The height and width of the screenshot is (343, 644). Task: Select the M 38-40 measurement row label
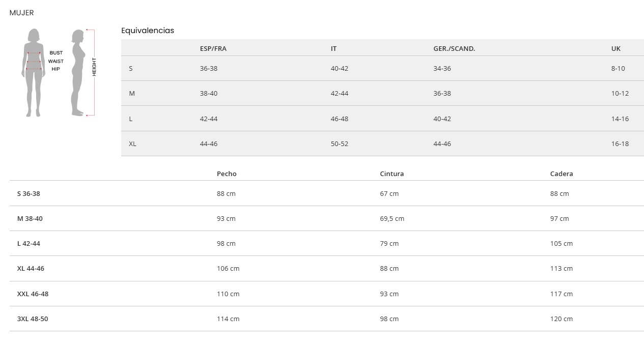pyautogui.click(x=30, y=219)
